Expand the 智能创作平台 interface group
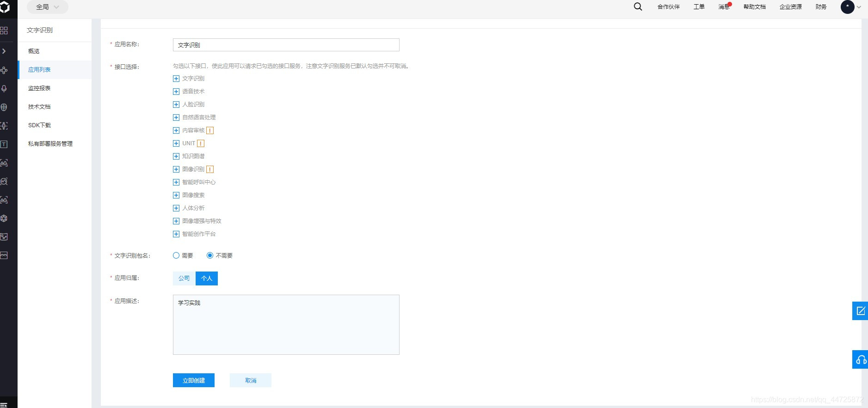The image size is (868, 408). [176, 234]
